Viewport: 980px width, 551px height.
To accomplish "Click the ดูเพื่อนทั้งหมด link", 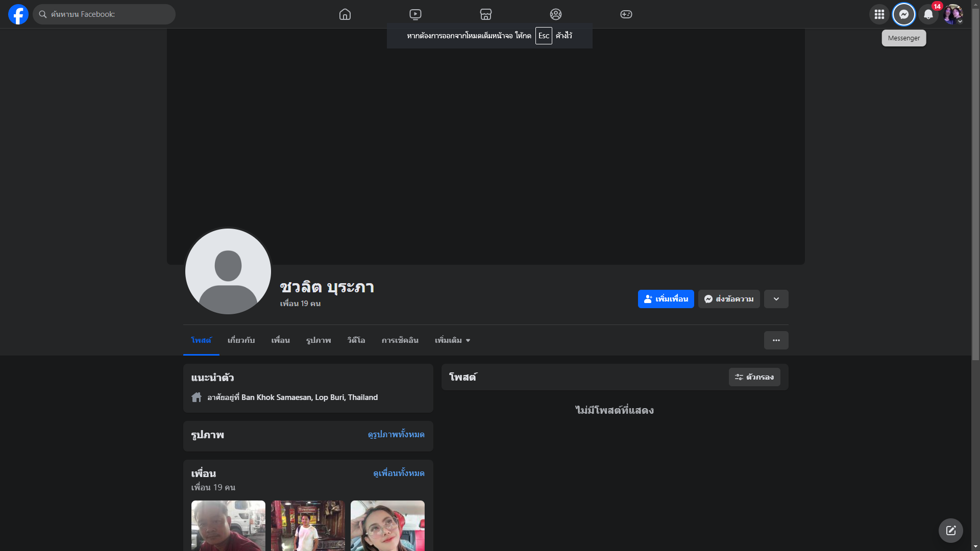I will pos(399,473).
